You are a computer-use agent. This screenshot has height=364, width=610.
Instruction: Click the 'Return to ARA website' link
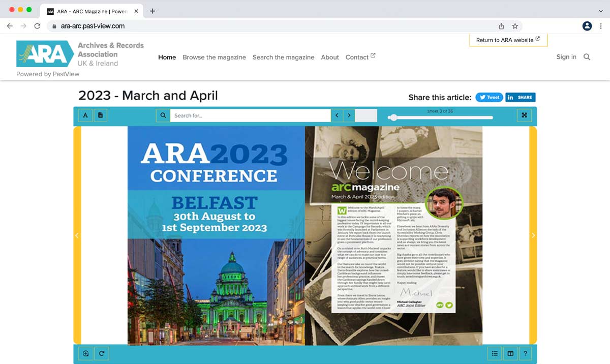click(508, 40)
